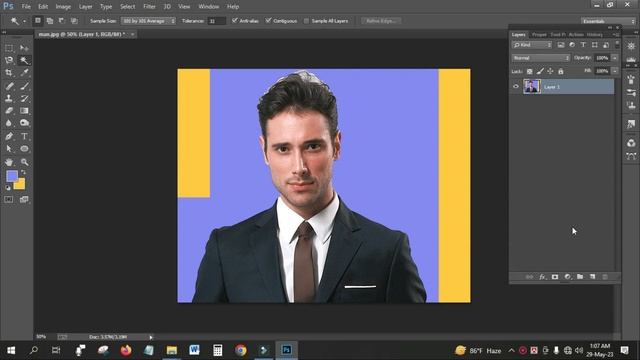Viewport: 640px width, 360px height.
Task: Select the Magic Wand tool in toolbox
Action: pyautogui.click(x=24, y=60)
